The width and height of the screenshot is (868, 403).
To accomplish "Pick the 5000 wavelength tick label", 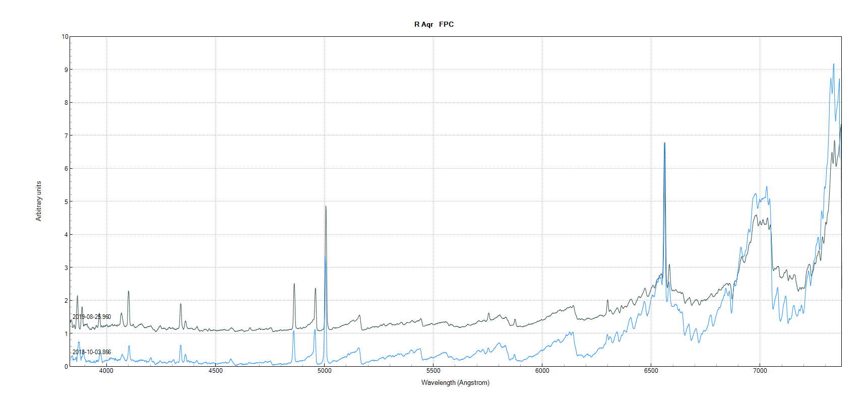I will click(324, 371).
